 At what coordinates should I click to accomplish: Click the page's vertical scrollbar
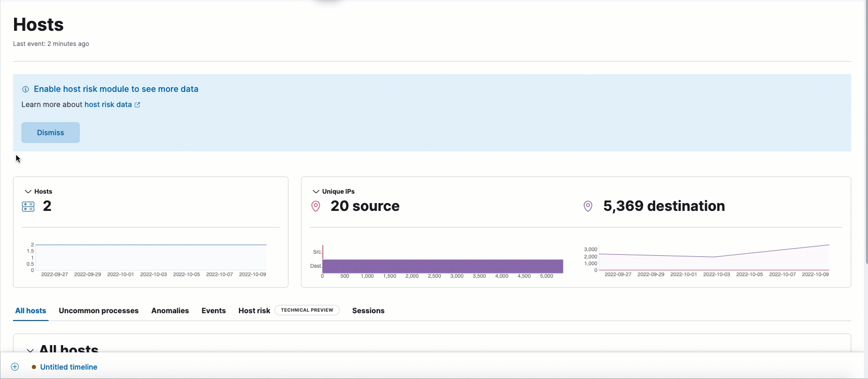click(866, 157)
